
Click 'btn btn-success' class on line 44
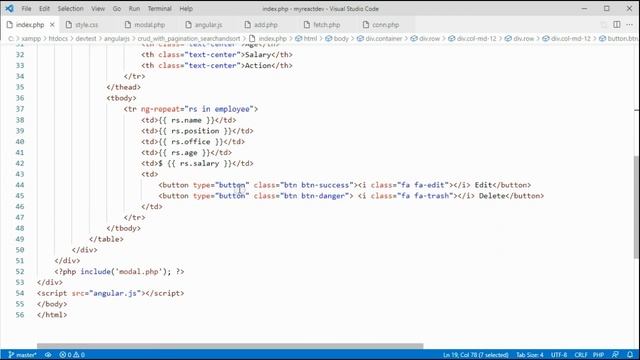[317, 185]
